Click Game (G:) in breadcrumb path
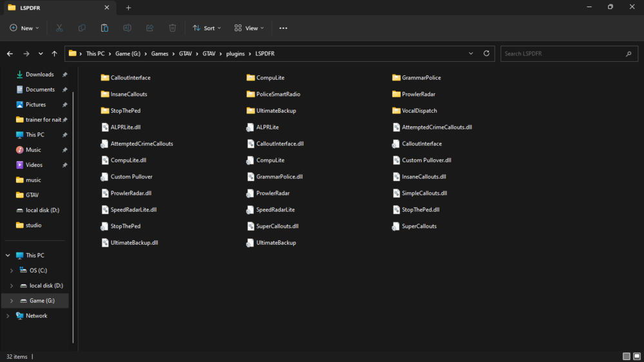 (x=128, y=54)
